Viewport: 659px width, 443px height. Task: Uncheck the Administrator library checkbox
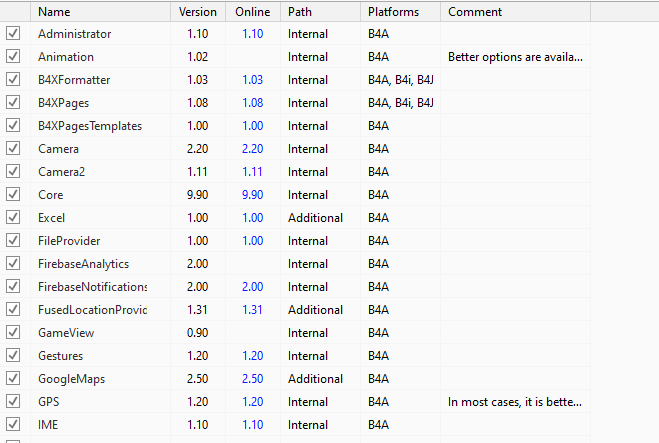tap(13, 34)
